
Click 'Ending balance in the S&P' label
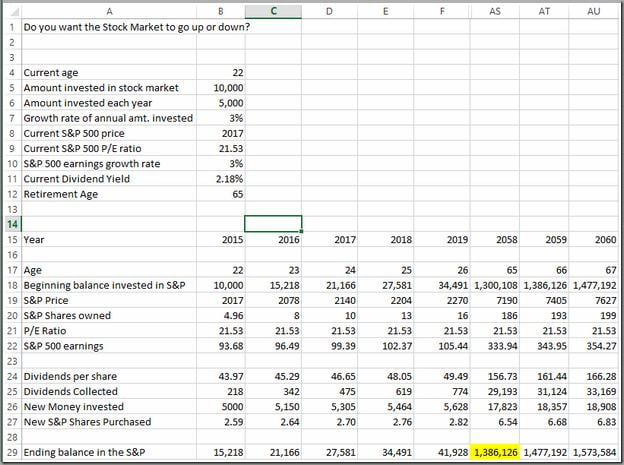coord(84,453)
